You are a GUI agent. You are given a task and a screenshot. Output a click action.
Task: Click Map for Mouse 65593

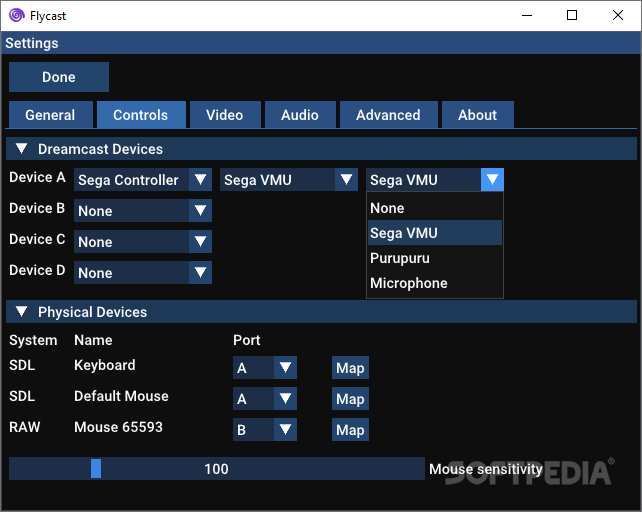pos(350,430)
